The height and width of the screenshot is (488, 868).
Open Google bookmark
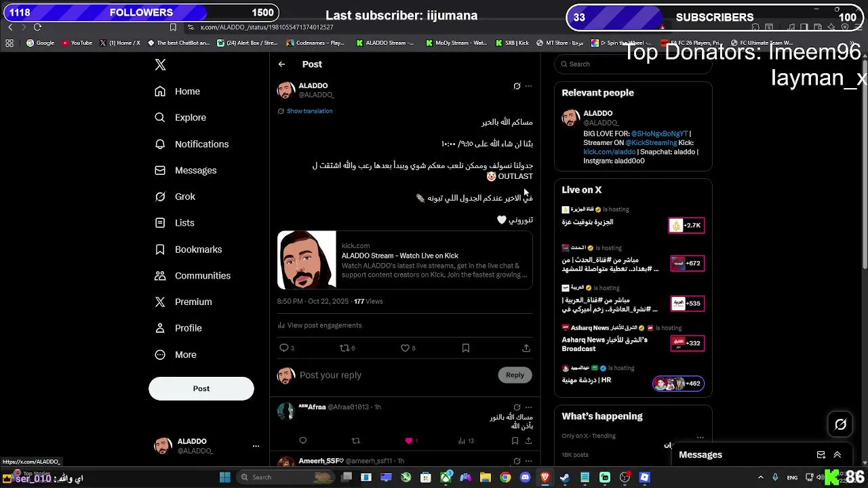click(40, 43)
